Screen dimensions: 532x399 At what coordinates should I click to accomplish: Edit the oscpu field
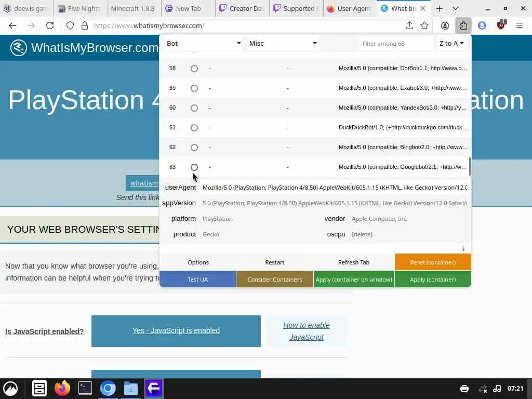point(409,234)
